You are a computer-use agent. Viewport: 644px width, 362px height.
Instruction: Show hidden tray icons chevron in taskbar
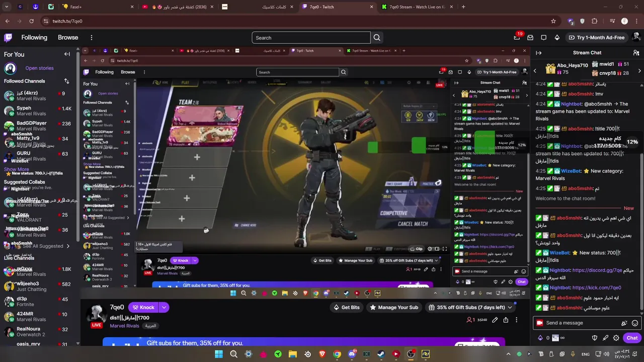click(x=508, y=354)
